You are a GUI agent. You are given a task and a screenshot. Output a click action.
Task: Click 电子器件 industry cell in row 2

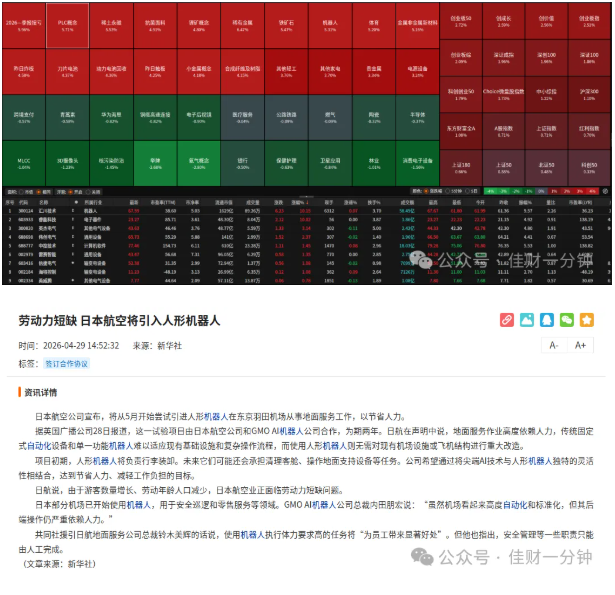pos(93,220)
